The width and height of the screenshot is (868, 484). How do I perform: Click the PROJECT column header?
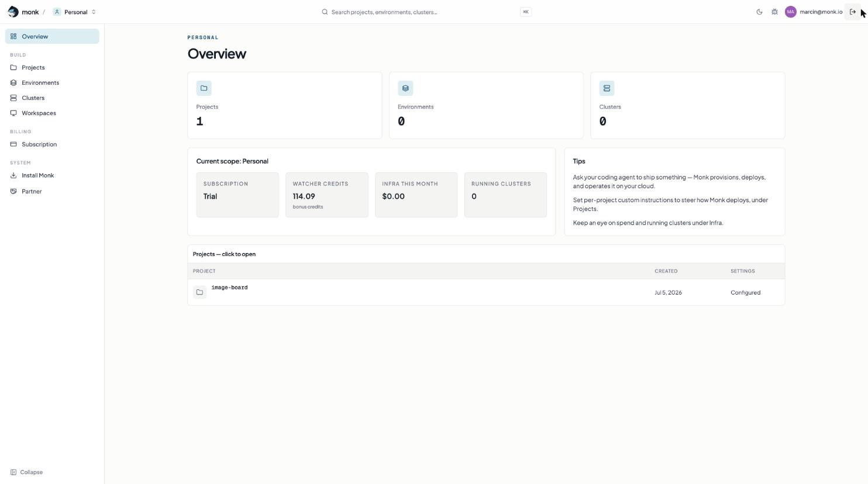[204, 271]
